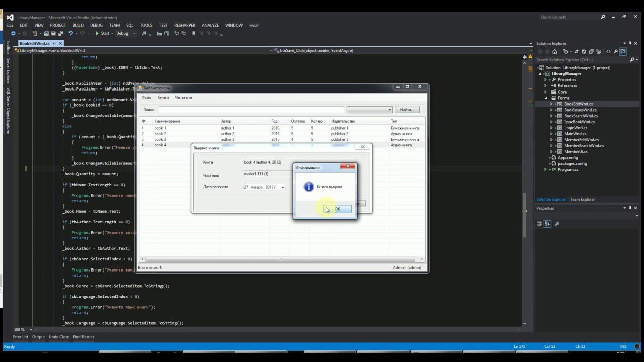Open the RESHARPER menu
This screenshot has height=362, width=644.
[x=185, y=25]
